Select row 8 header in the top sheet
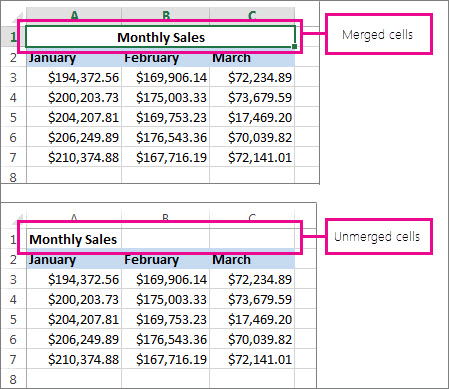 pyautogui.click(x=13, y=176)
